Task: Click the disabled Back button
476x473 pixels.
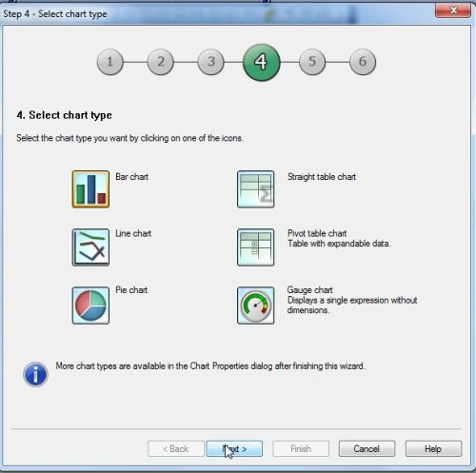Action: 176,448
